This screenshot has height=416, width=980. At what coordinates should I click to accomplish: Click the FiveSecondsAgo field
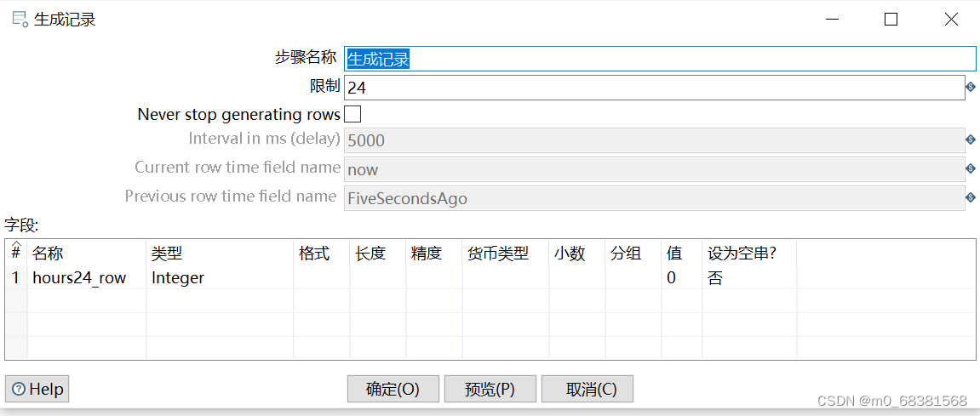pyautogui.click(x=655, y=198)
